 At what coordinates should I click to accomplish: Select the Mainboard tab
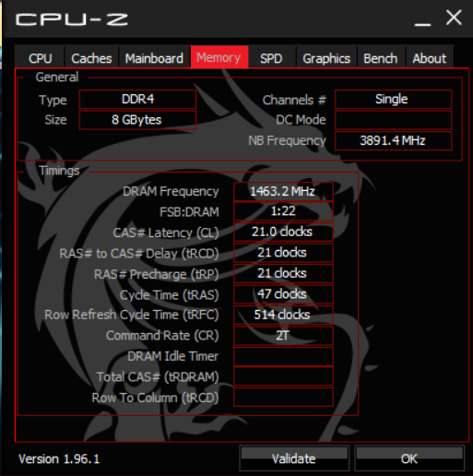click(154, 57)
